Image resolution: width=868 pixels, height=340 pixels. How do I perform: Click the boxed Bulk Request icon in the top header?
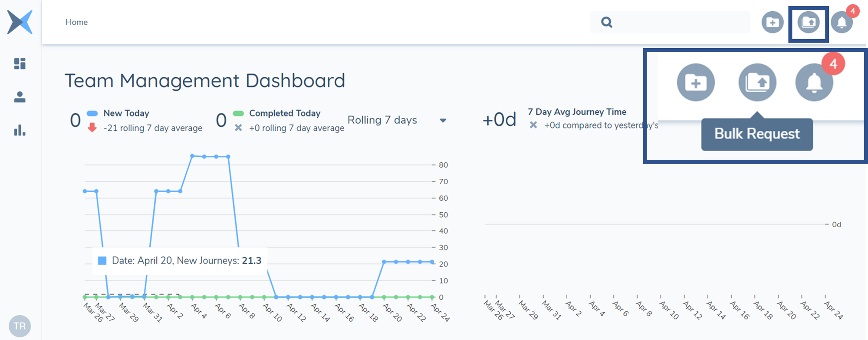tap(809, 22)
